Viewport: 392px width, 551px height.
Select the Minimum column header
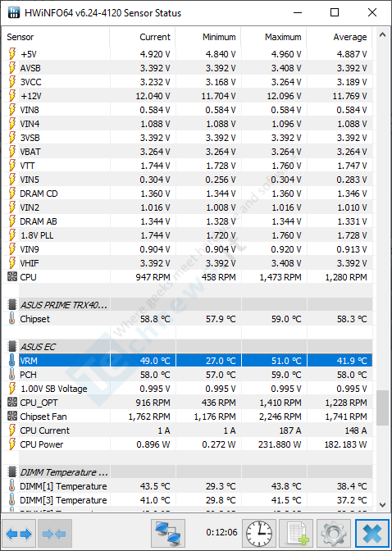[208, 37]
